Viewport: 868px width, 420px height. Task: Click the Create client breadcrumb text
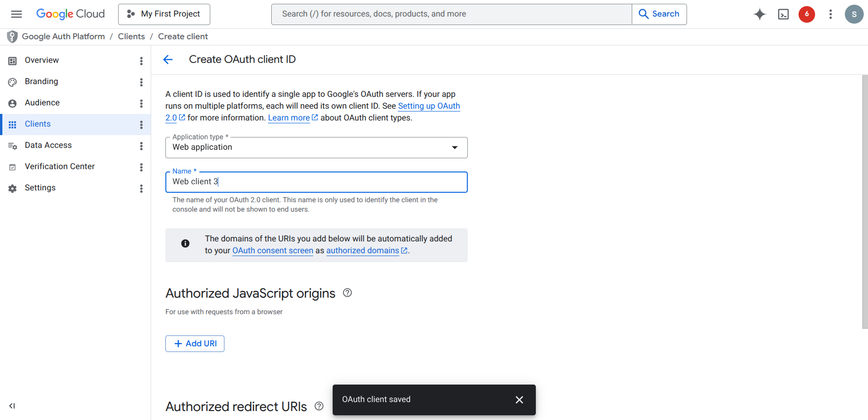click(x=183, y=36)
